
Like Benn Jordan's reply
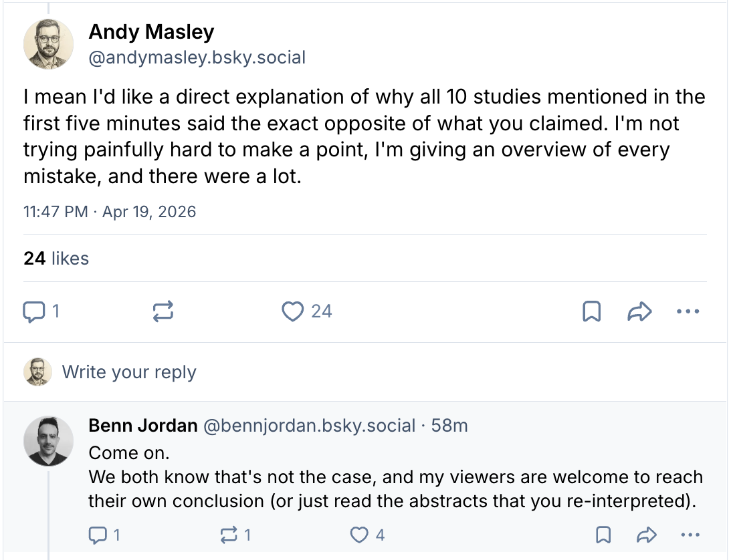coord(360,535)
